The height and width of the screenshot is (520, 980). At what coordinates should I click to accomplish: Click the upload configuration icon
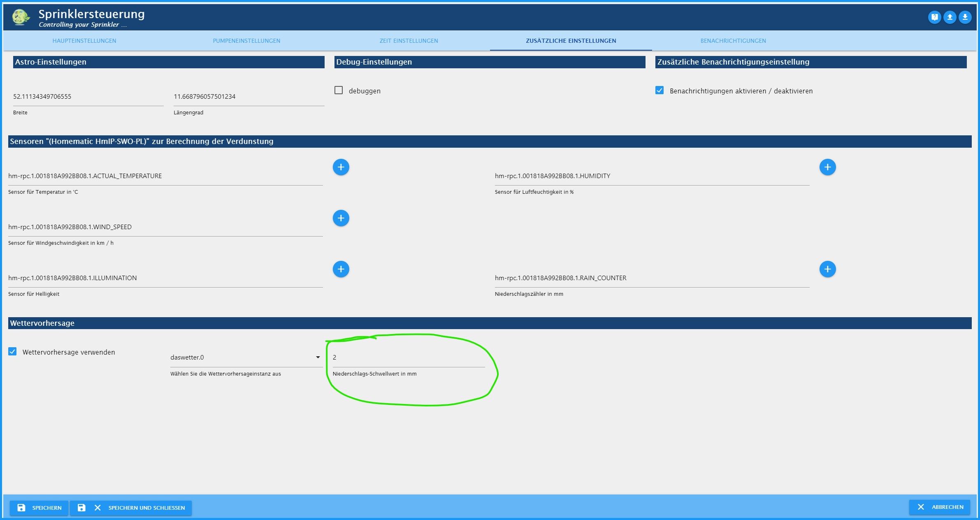point(950,17)
